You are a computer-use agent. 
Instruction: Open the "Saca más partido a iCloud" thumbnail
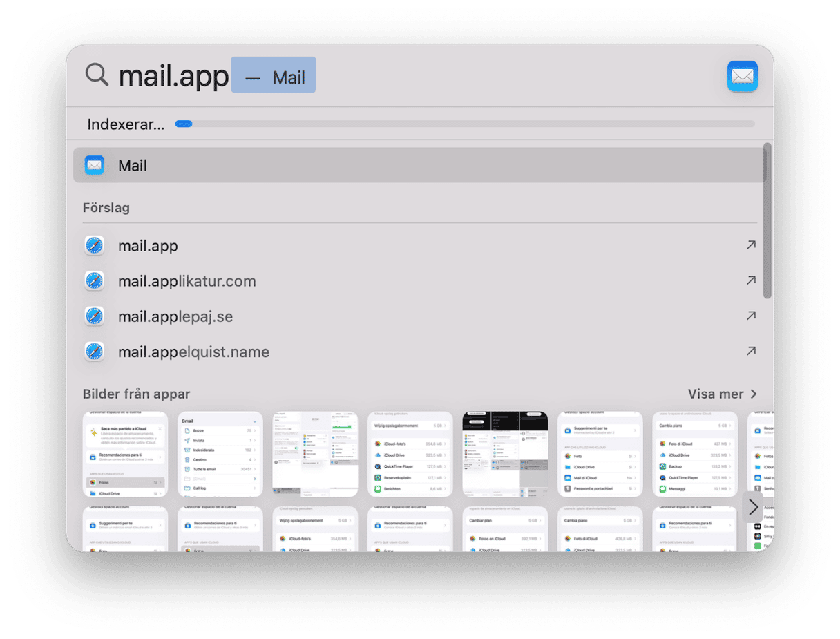pyautogui.click(x=125, y=455)
